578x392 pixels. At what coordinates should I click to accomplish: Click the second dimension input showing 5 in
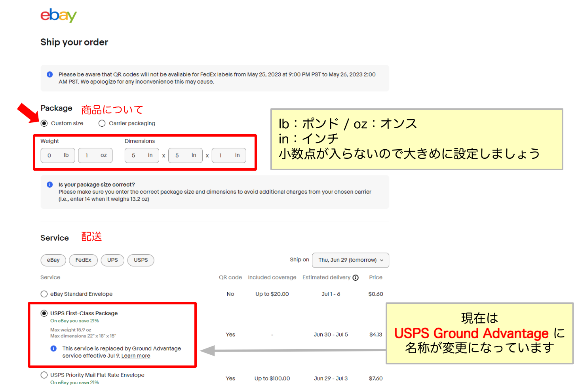pos(185,155)
